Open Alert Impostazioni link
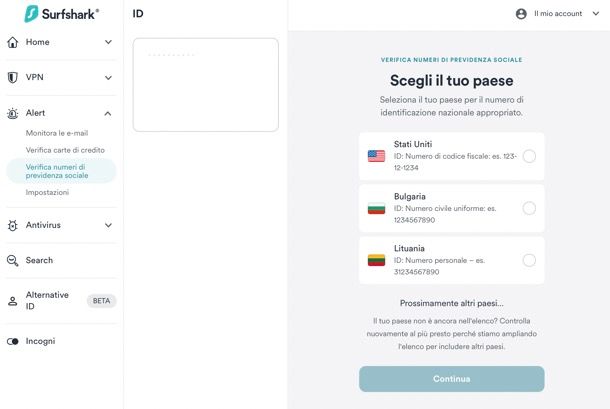This screenshot has height=409, width=610. pos(47,192)
